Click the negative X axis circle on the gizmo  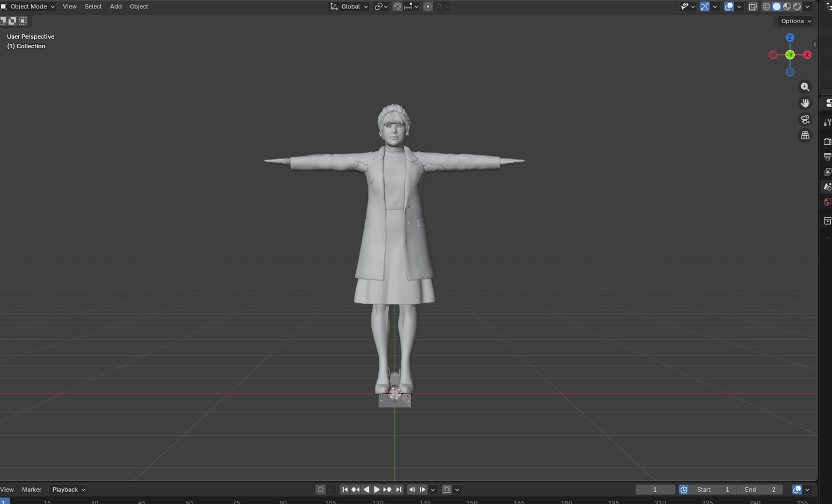(x=773, y=55)
